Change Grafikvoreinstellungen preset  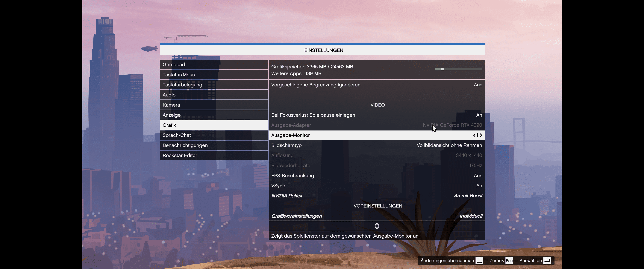pos(377,216)
